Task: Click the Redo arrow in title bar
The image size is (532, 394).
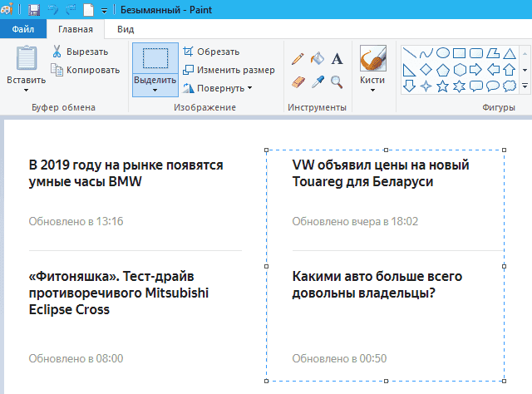Action: (71, 9)
